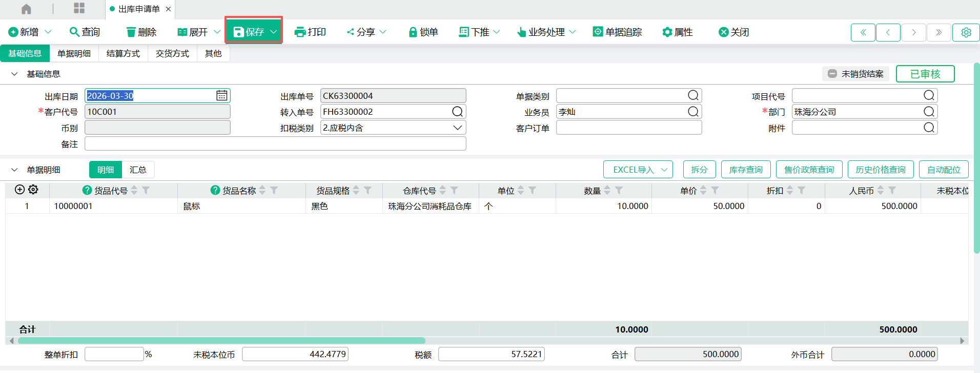Expand the 扣税类别 dropdown
Viewport: 980px width, 373px height.
[458, 128]
